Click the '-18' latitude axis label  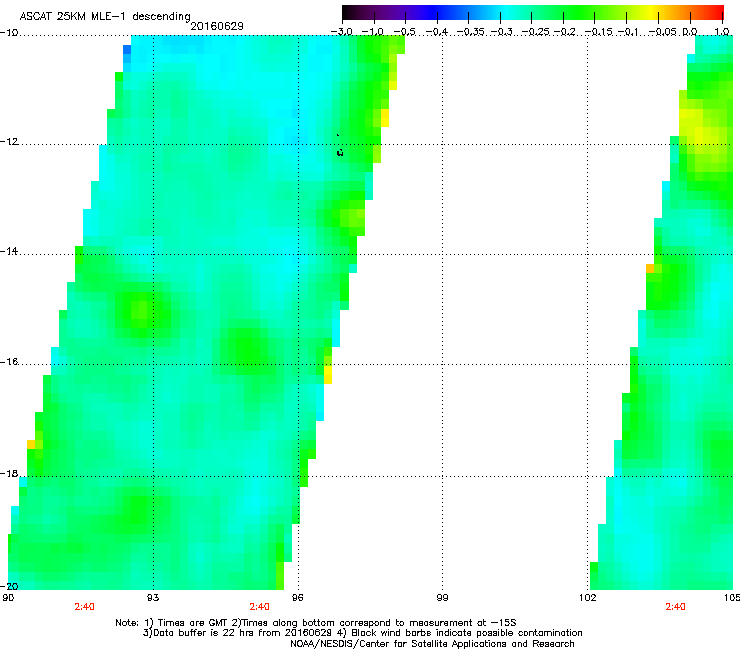click(x=8, y=473)
